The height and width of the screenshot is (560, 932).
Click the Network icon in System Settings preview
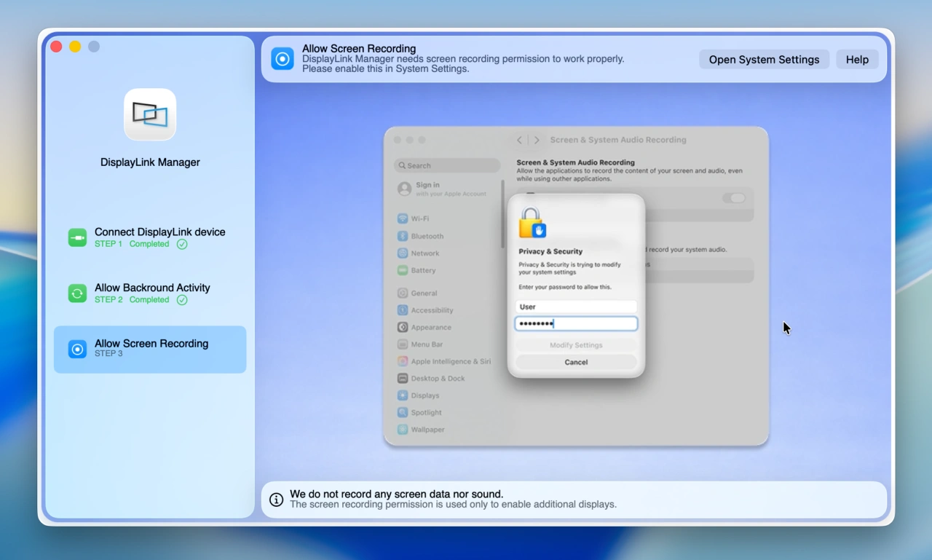403,253
